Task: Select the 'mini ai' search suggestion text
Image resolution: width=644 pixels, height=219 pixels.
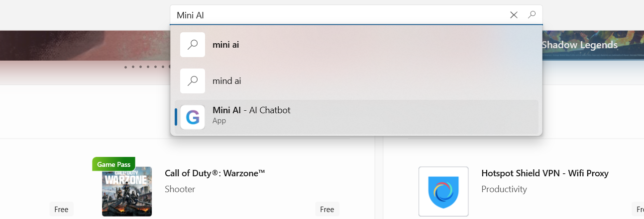Action: (226, 45)
